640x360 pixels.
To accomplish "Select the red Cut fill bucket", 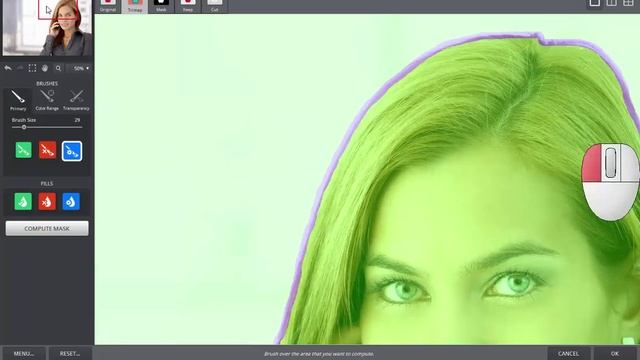I will point(47,202).
